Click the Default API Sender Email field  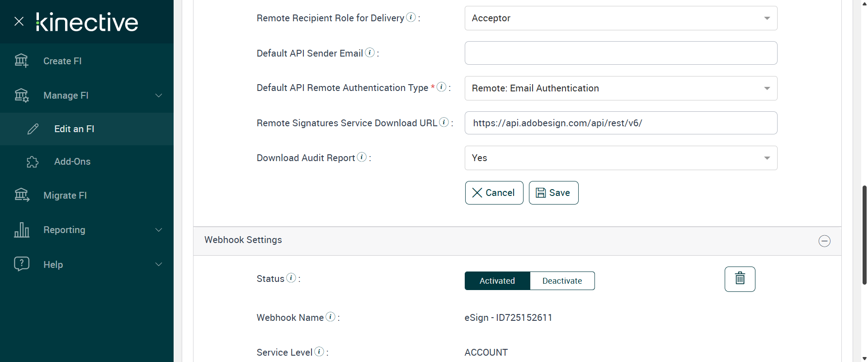tap(621, 53)
